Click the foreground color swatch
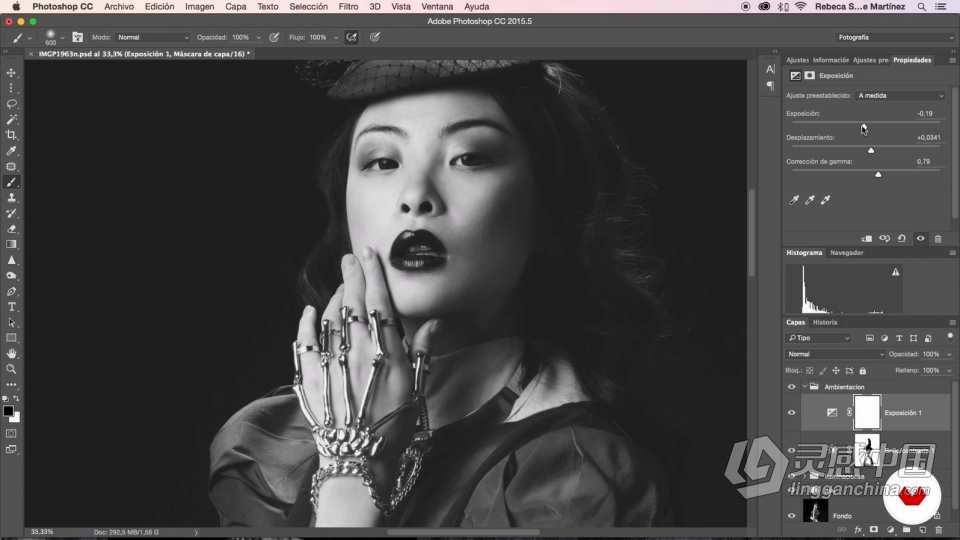The height and width of the screenshot is (540, 960). 8,411
